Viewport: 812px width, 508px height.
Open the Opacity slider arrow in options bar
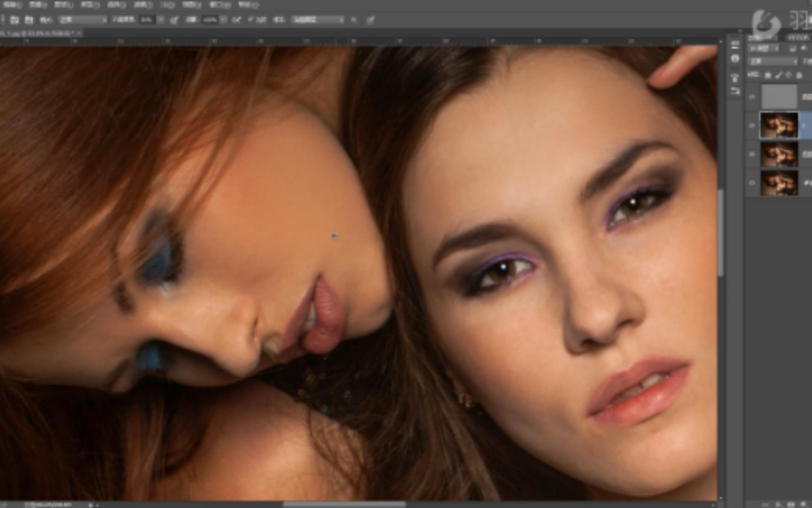tap(161, 20)
